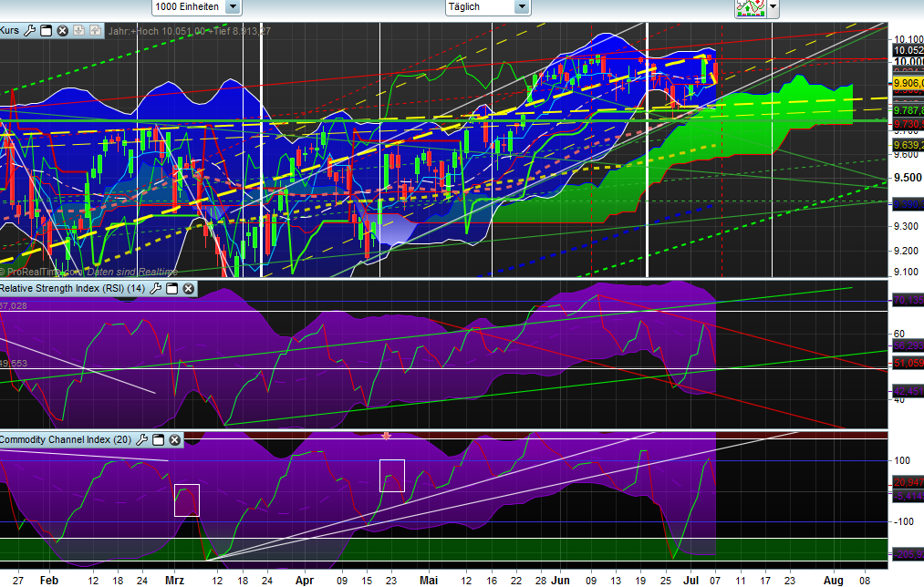This screenshot has height=587, width=924.
Task: Click the red arrow marker in CCI panel
Action: [387, 437]
